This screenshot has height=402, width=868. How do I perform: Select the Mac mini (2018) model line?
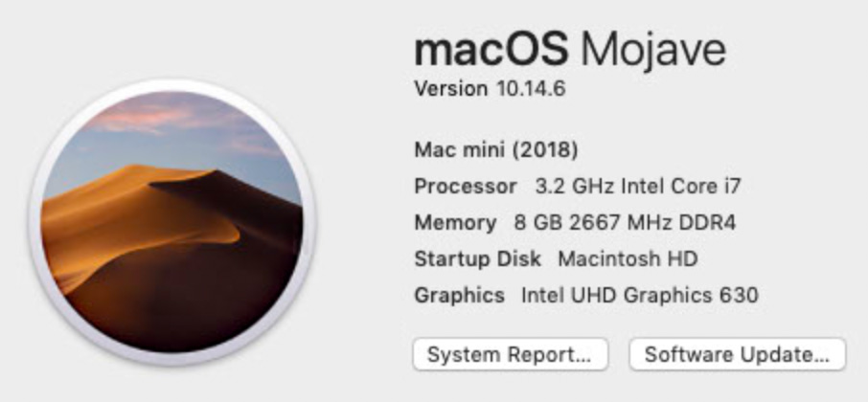496,150
